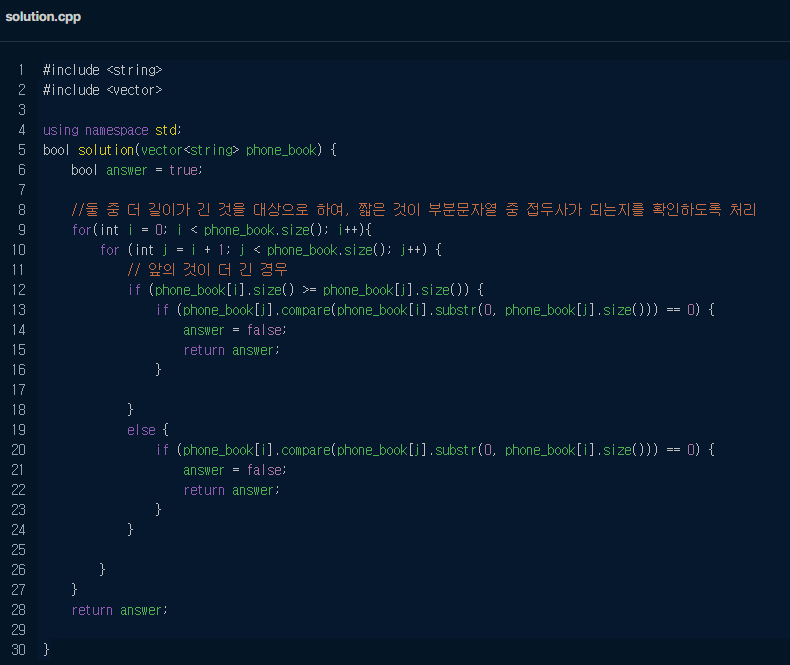Click 'vector<string>' parameter type on line 5

coord(190,150)
